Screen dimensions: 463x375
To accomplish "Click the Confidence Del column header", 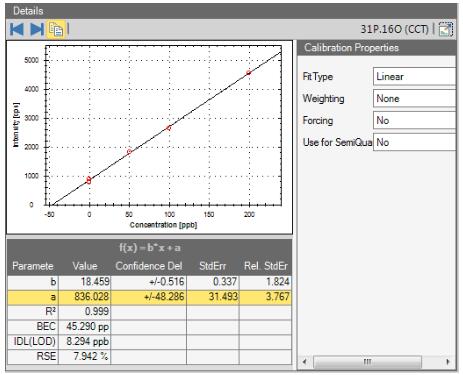I will [149, 266].
